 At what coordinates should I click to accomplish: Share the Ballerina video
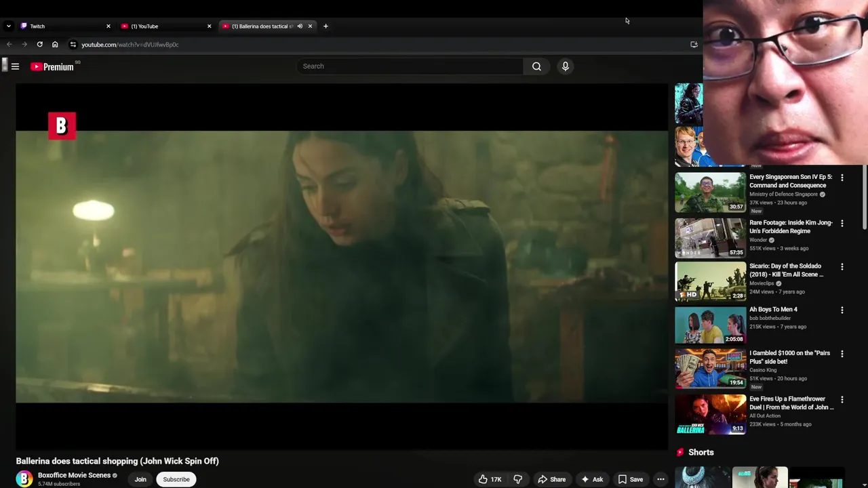coord(551,479)
